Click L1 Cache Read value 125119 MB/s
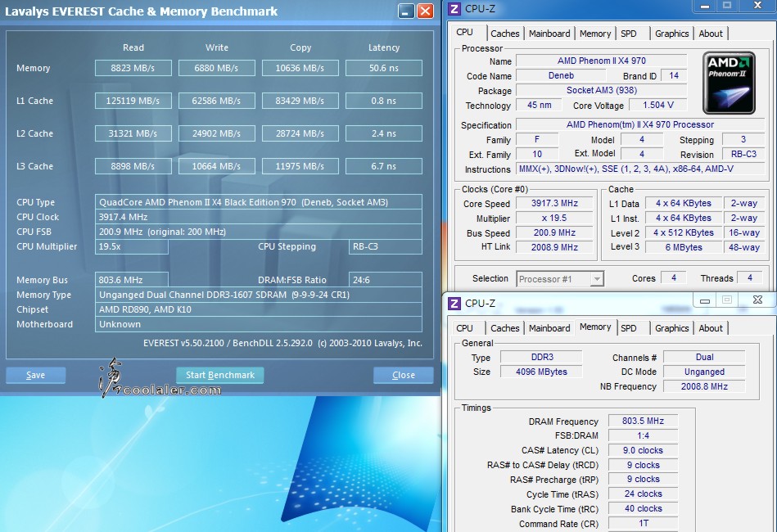This screenshot has height=532, width=777. 133,101
